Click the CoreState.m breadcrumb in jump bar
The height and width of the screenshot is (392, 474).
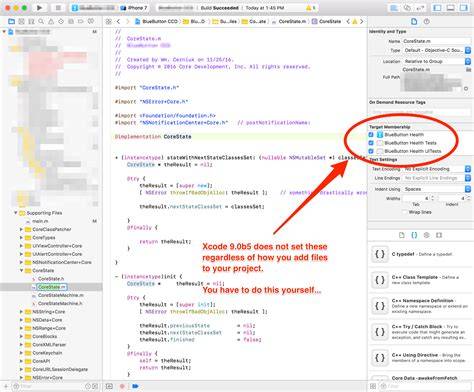point(289,21)
